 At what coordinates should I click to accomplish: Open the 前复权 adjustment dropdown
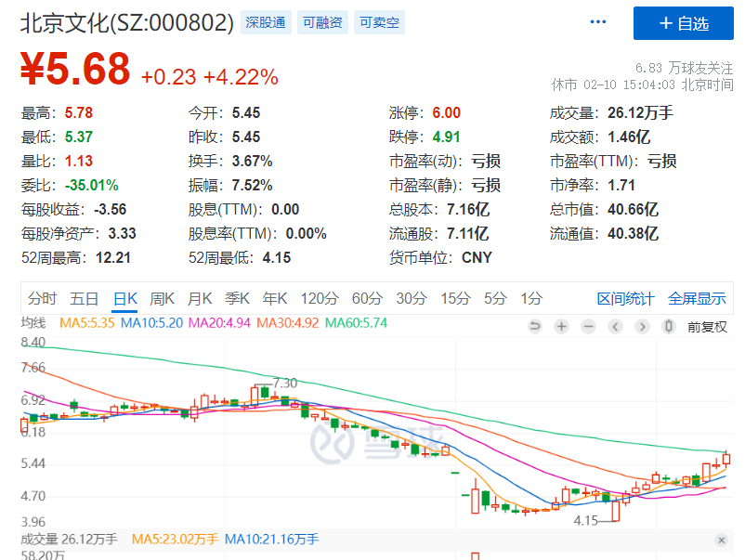707,326
